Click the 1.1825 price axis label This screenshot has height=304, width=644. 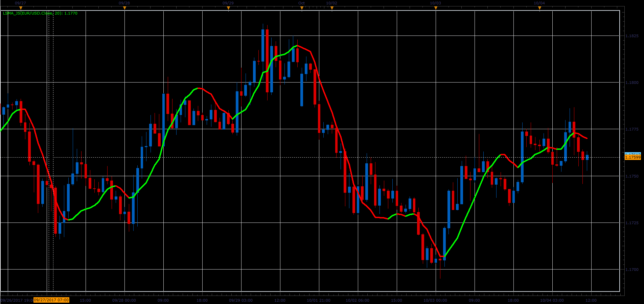(632, 36)
